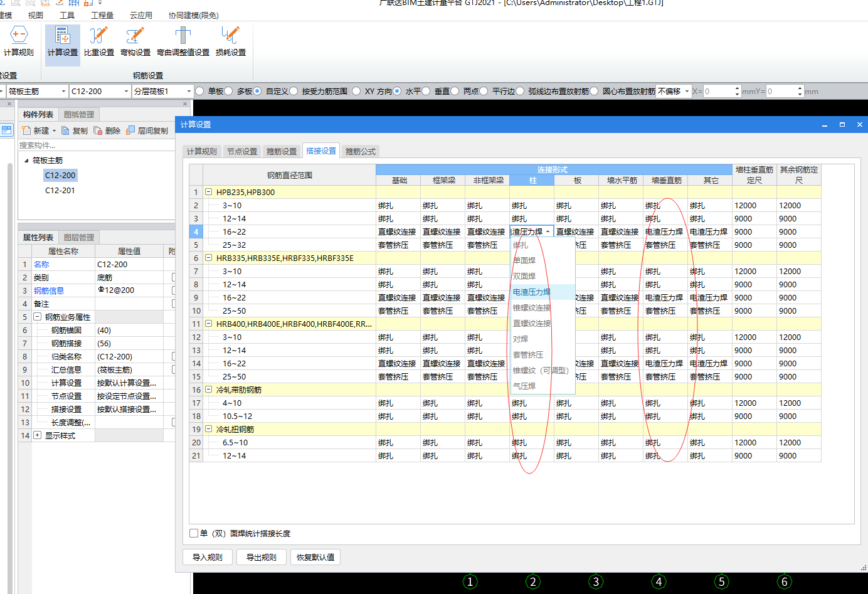The image size is (868, 594).
Task: Open 计算规则 in the ribbon
Action: pyautogui.click(x=18, y=43)
